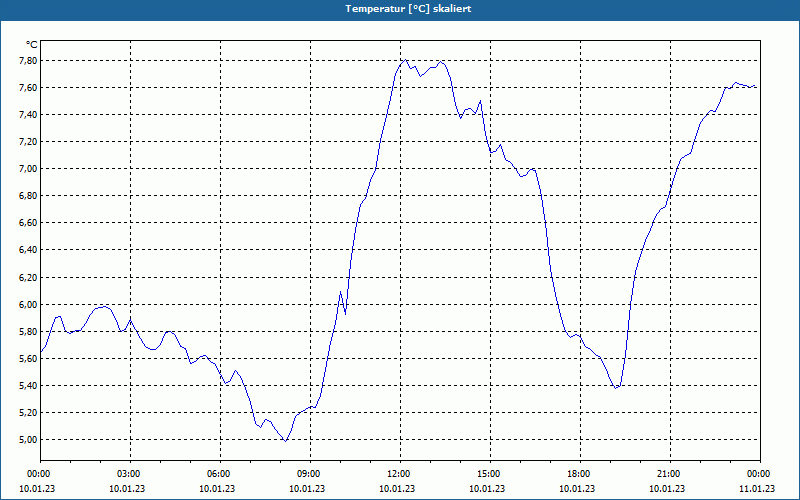This screenshot has width=800, height=500.
Task: Click the '15:00' time axis label
Action: click(490, 473)
